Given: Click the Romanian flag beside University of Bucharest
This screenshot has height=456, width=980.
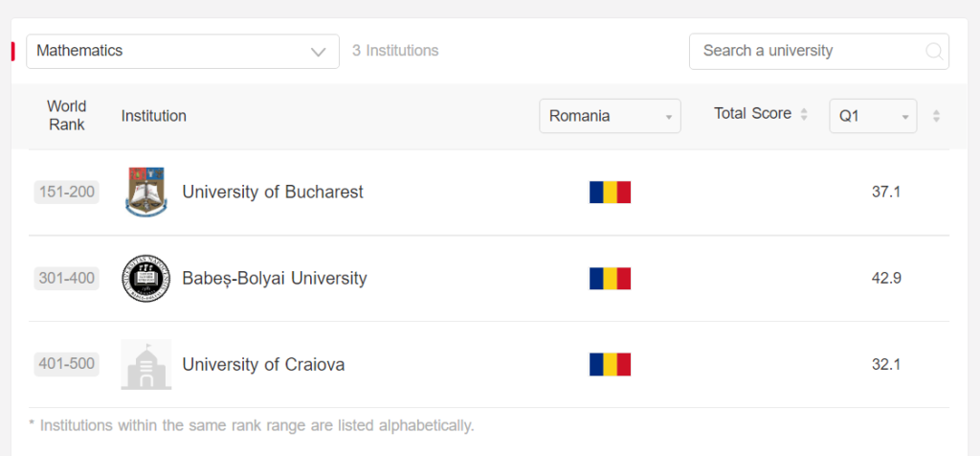Looking at the screenshot, I should tap(610, 192).
